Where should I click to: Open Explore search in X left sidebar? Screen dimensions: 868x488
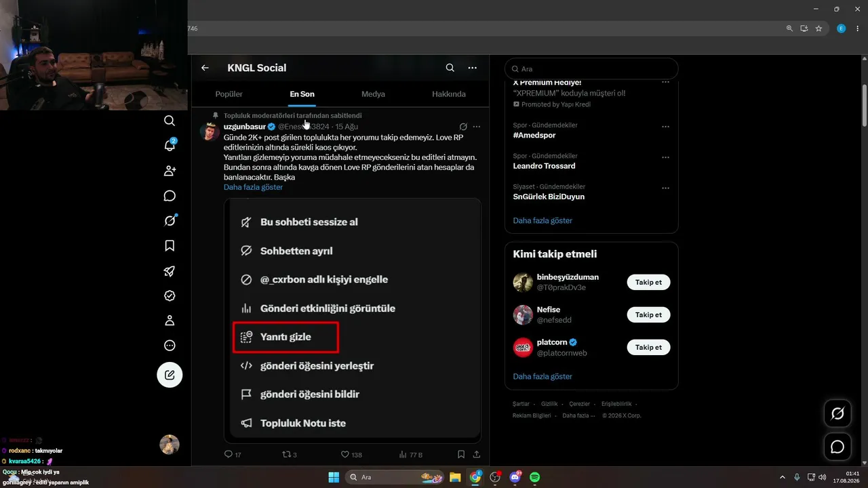click(x=170, y=121)
